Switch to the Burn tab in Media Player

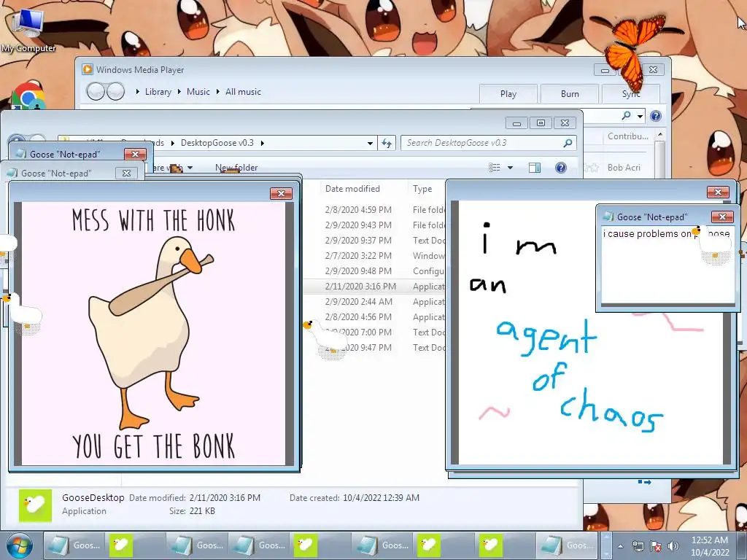pyautogui.click(x=570, y=94)
